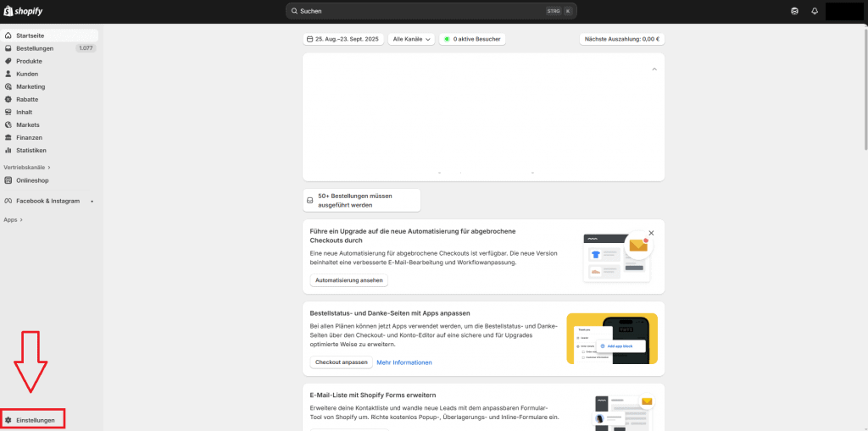This screenshot has width=868, height=431.
Task: Open the date range picker 25. Aug.–23. Sept. 2025
Action: 343,39
